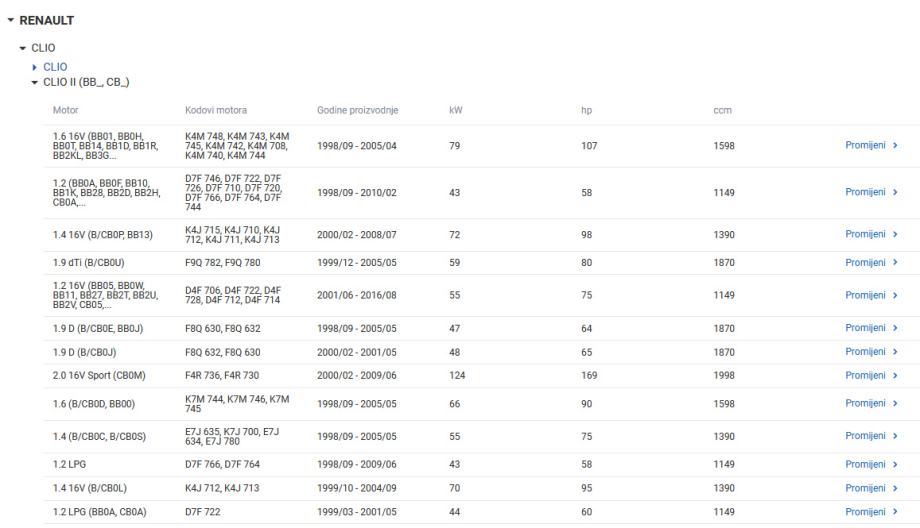Screen dimensions: 920x528
Task: Click chevron icon in 1.4 16V (B/CB0L) row
Action: click(x=895, y=488)
